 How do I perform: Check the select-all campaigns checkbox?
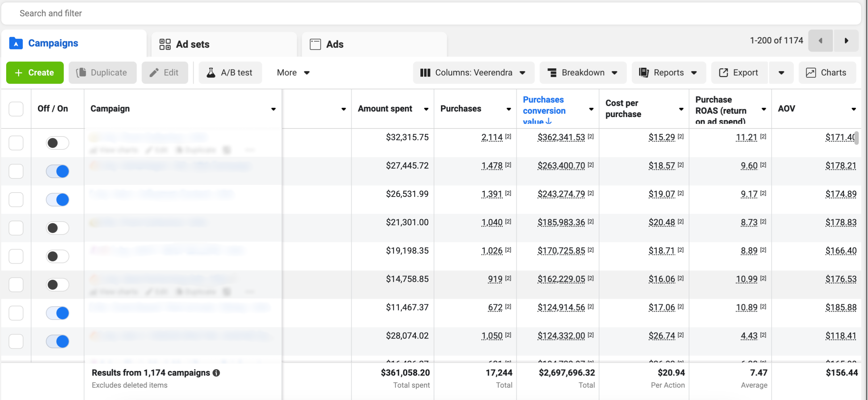pos(16,109)
